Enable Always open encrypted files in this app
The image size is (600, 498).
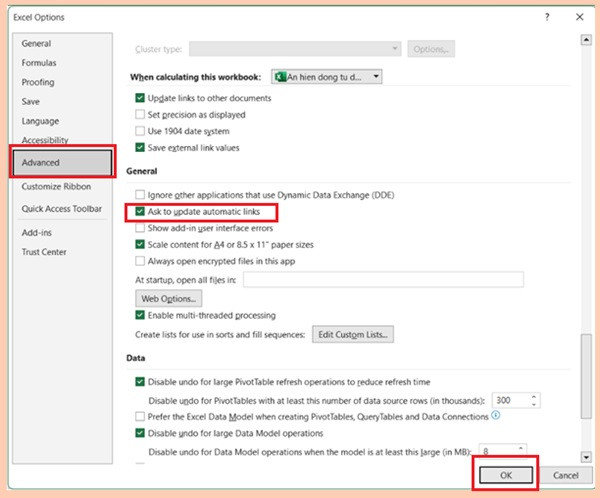point(140,261)
